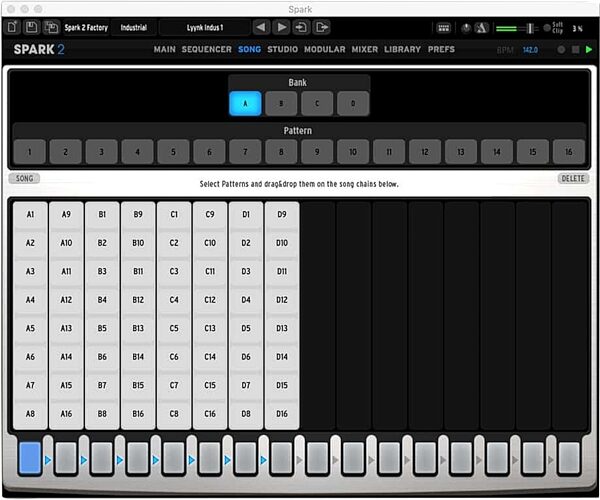Viewport: 600px width, 500px height.
Task: Select the ninth song chain pad
Action: [317, 458]
